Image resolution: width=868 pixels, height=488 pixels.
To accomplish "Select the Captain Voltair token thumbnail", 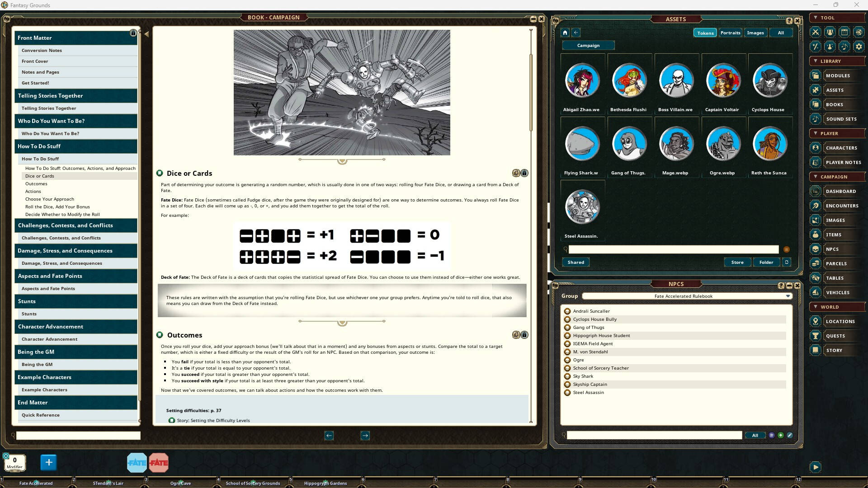I will click(x=723, y=80).
